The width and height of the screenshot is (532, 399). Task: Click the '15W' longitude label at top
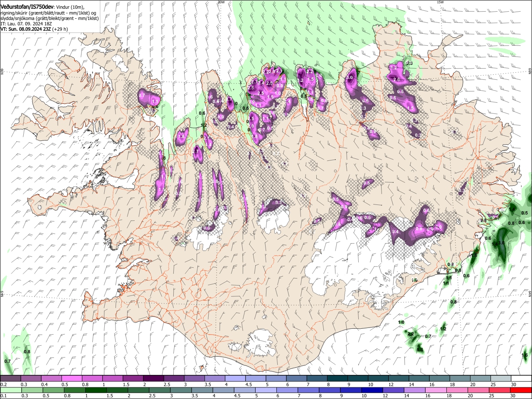point(440,2)
